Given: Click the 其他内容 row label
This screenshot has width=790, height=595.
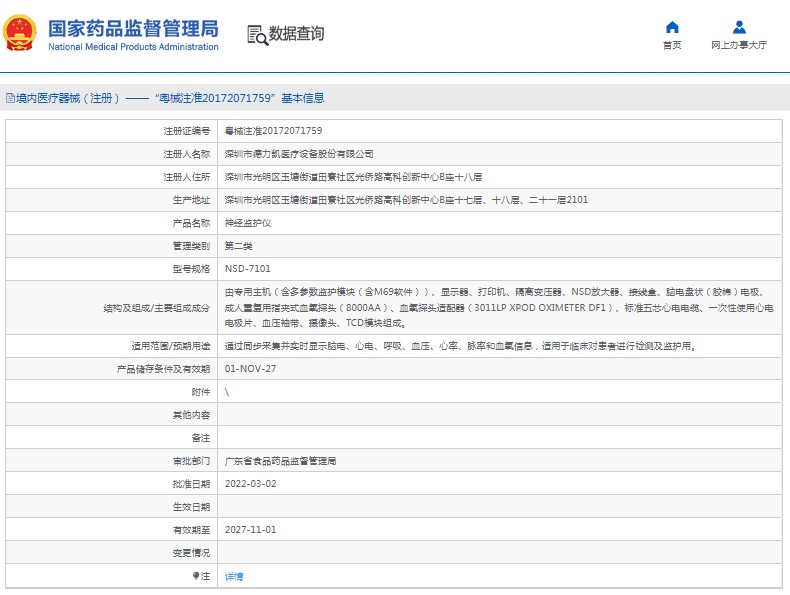Looking at the screenshot, I should pos(191,415).
